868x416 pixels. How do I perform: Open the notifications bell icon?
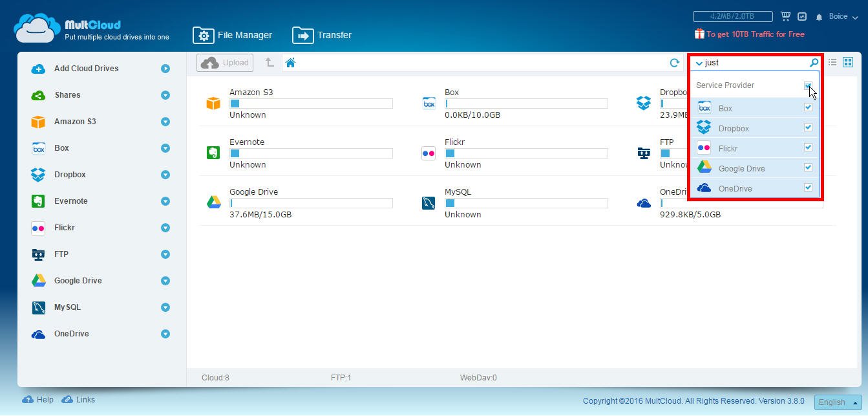click(819, 17)
